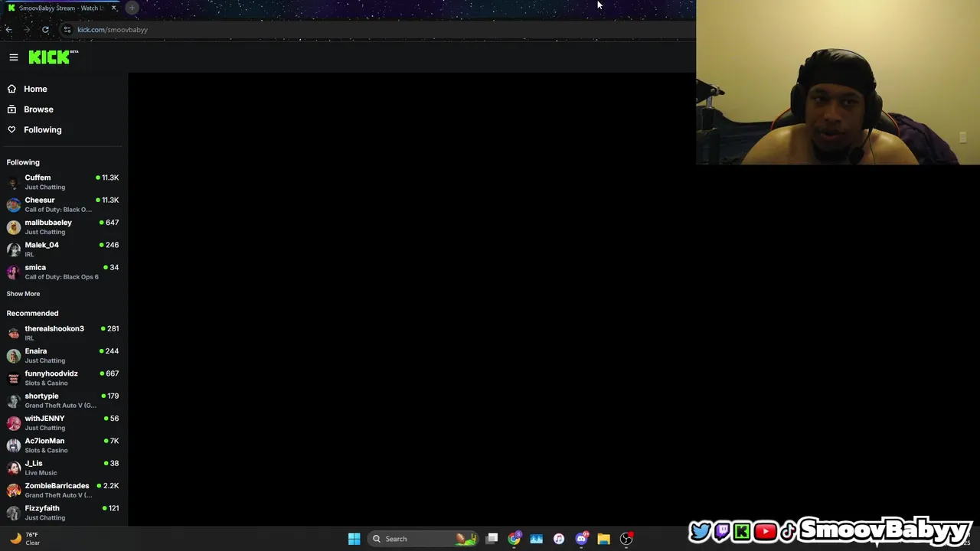980x551 pixels.
Task: Open the hamburger menu beside Kick logo
Action: (14, 57)
